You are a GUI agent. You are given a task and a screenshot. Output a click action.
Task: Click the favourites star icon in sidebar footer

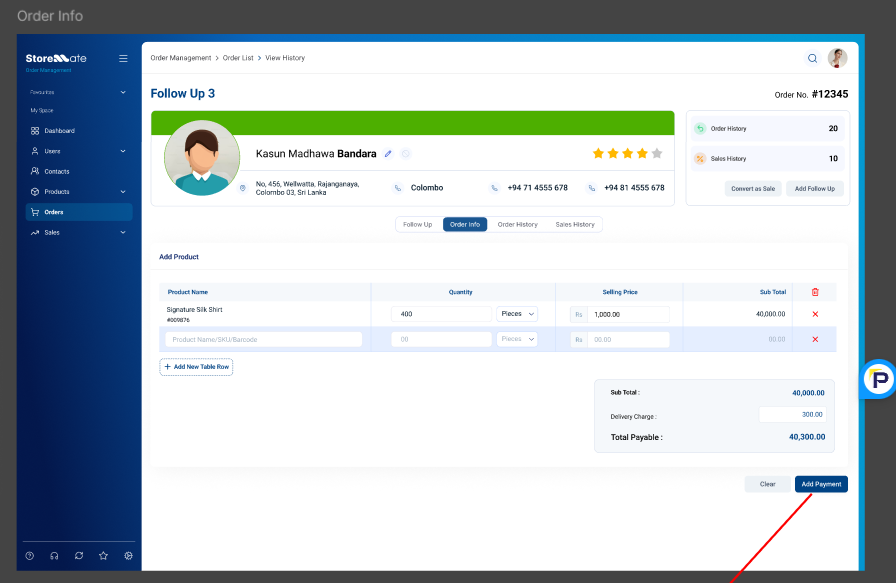(x=103, y=556)
